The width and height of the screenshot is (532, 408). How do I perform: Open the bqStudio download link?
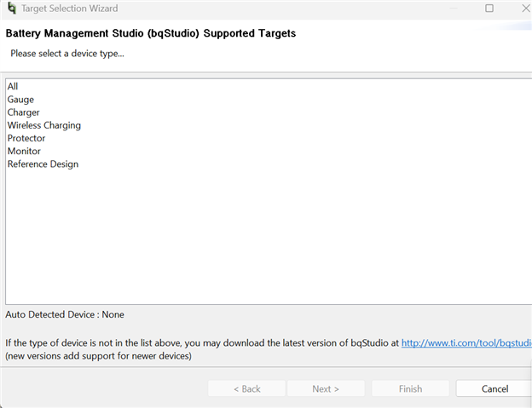click(x=466, y=343)
